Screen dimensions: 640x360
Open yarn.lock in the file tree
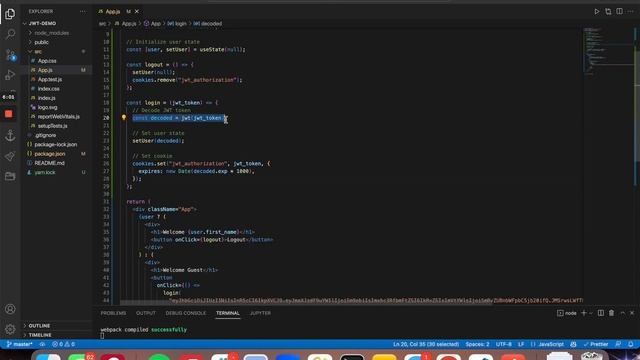click(45, 172)
